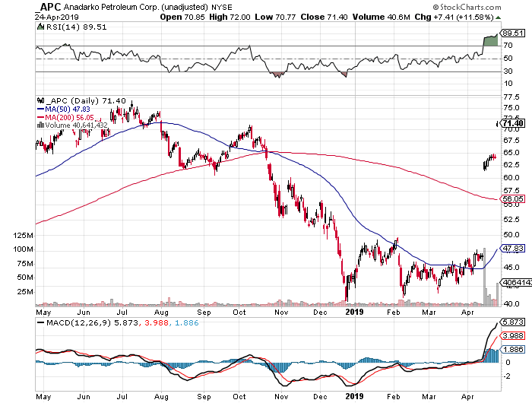532x403 pixels.
Task: Click the 'Anadarko Petroleum Corp. (unadjusted)' title text
Action: (x=136, y=7)
